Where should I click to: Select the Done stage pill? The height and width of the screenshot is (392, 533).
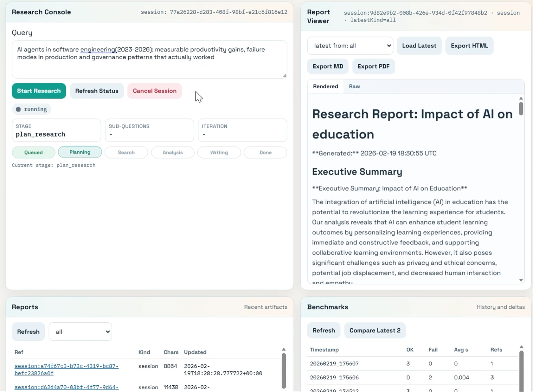pos(266,152)
